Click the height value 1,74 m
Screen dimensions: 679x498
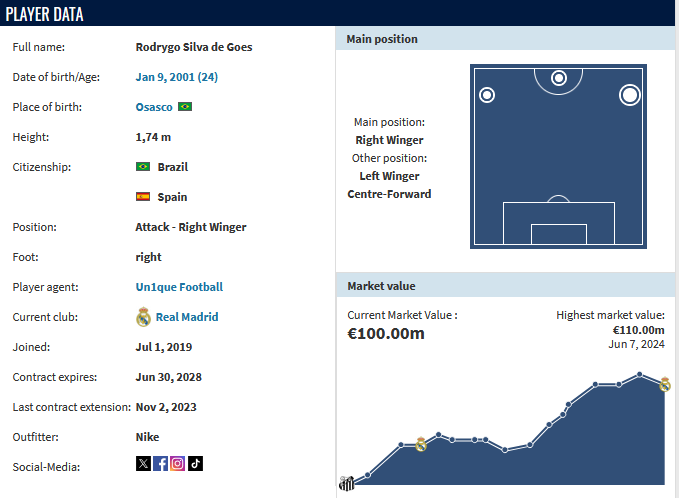[x=153, y=137]
